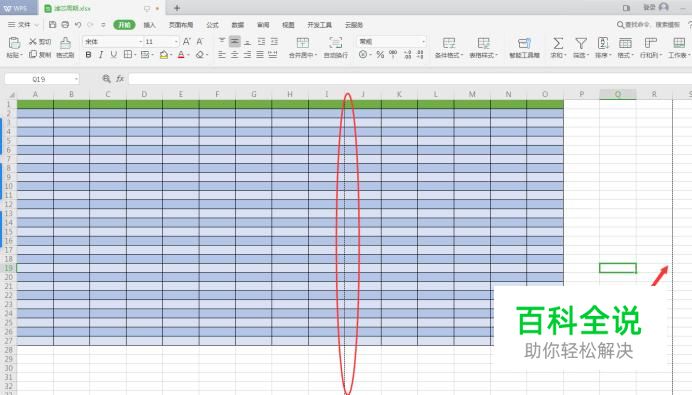Click the Login (登录) button
Screen dimensions: 692x395
(656, 7)
